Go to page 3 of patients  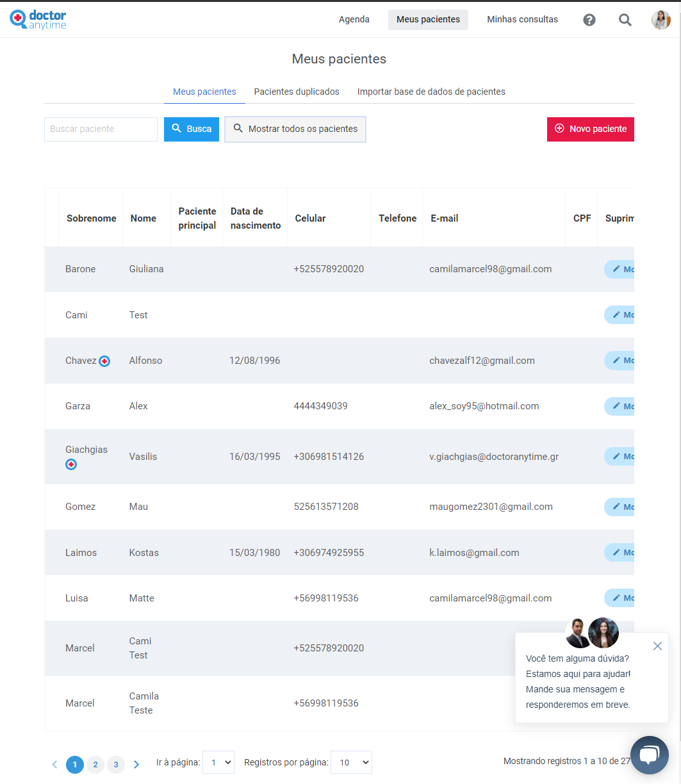tap(116, 764)
